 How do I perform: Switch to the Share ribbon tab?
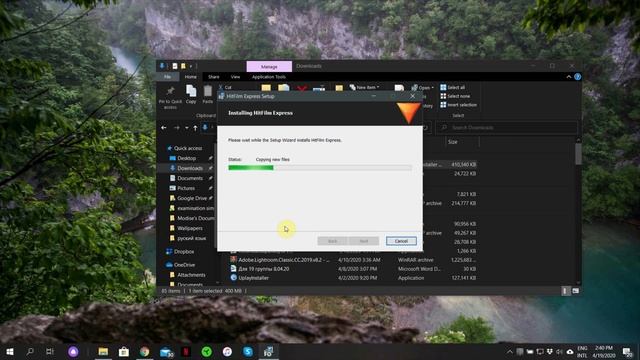tap(213, 77)
